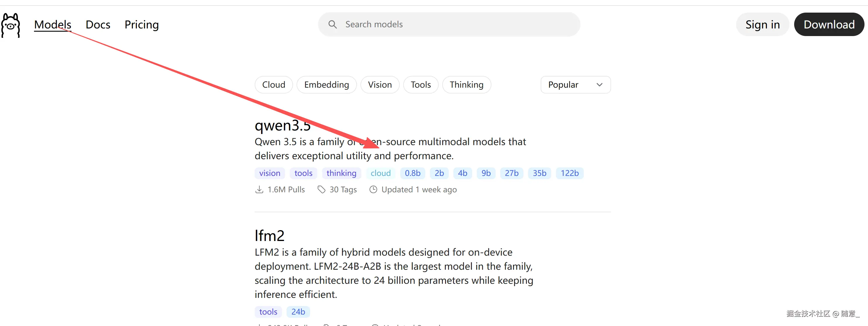This screenshot has width=868, height=326.
Task: Click the tag icon beside 30 Tags
Action: click(321, 189)
